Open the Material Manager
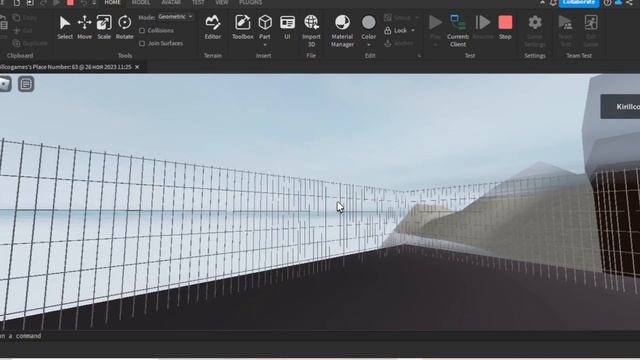The width and height of the screenshot is (640, 360). pos(342,31)
